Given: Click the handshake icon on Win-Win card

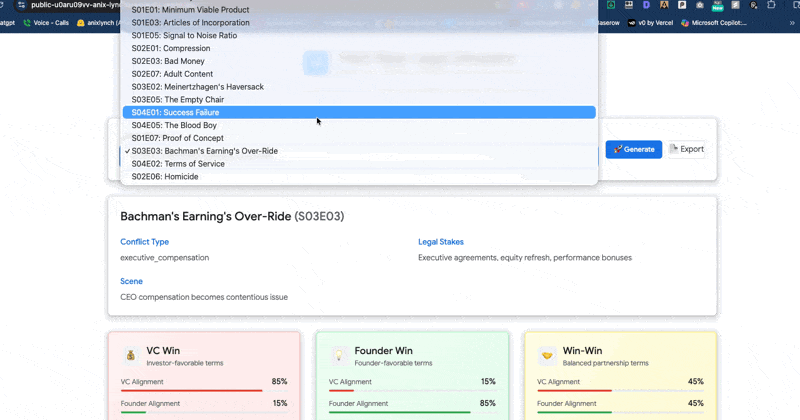Looking at the screenshot, I should [547, 356].
